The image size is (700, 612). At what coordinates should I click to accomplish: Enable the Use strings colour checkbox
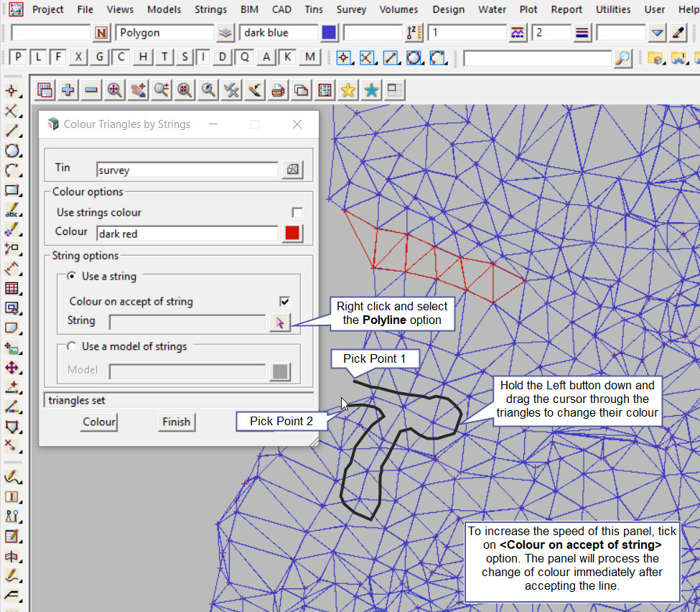297,213
